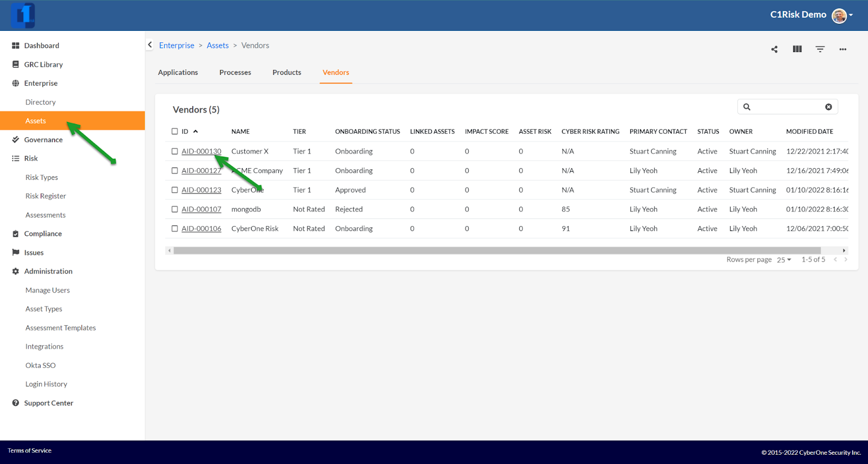This screenshot has width=868, height=464.
Task: Check the AID-000130 row checkbox
Action: pos(175,151)
